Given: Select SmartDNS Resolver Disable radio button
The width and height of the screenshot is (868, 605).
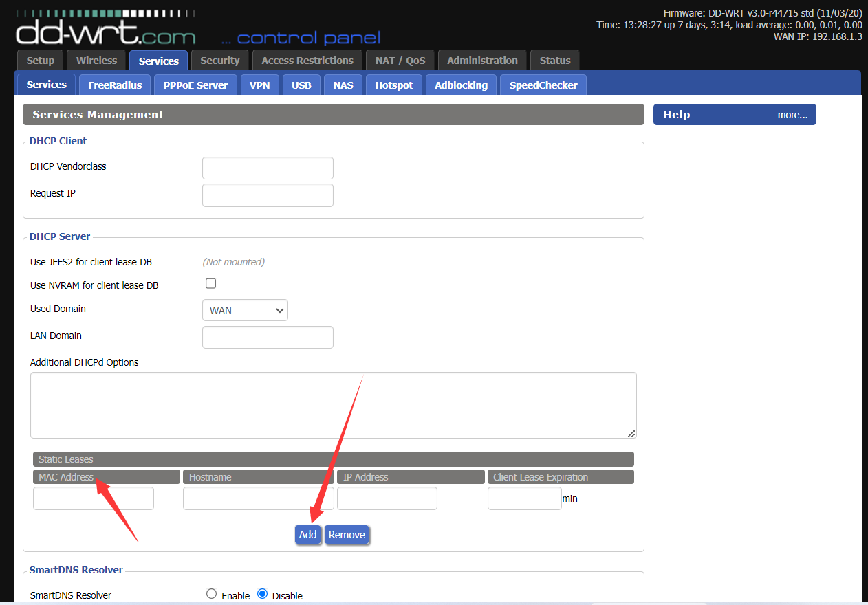Looking at the screenshot, I should (262, 594).
